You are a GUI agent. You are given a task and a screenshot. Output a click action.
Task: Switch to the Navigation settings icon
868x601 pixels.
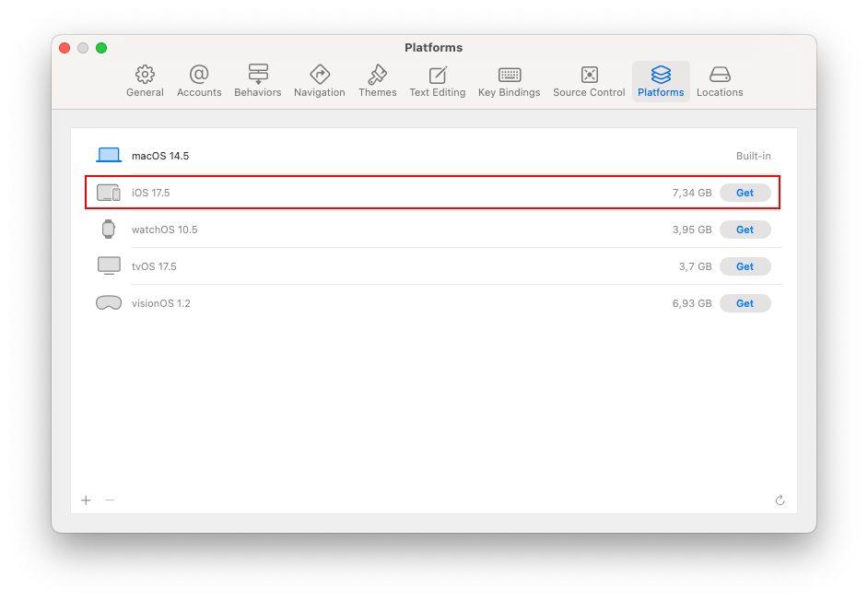[319, 81]
